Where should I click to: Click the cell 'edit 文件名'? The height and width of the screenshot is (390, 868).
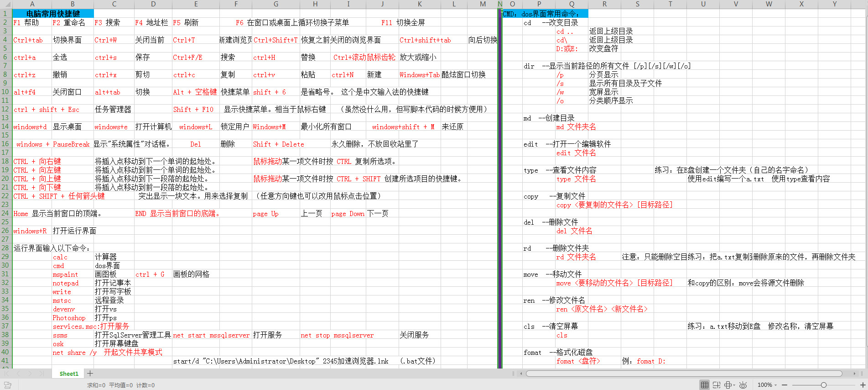(576, 153)
